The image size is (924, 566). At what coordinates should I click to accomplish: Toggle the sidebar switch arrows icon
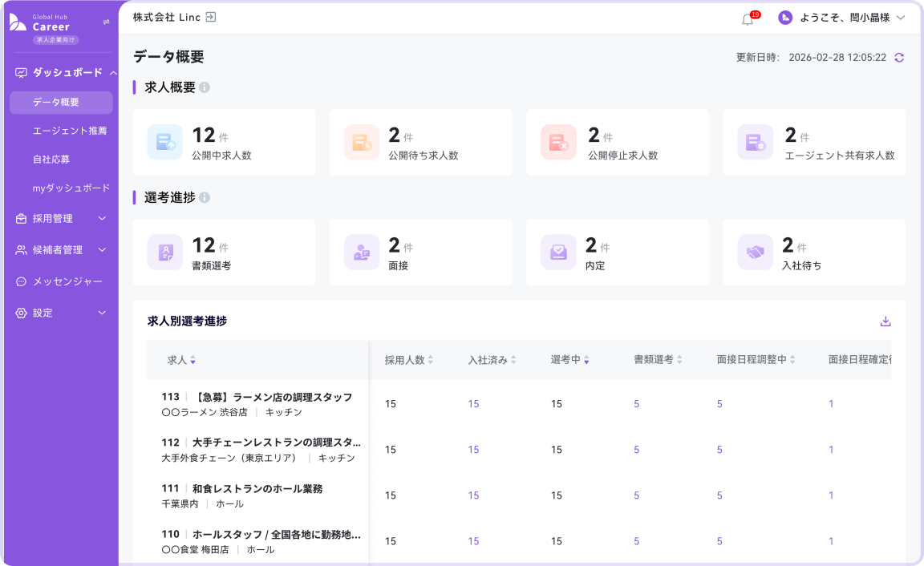[106, 22]
